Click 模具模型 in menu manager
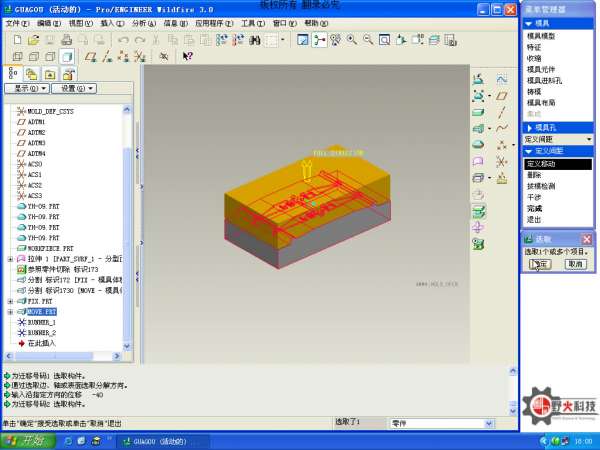 coord(541,36)
